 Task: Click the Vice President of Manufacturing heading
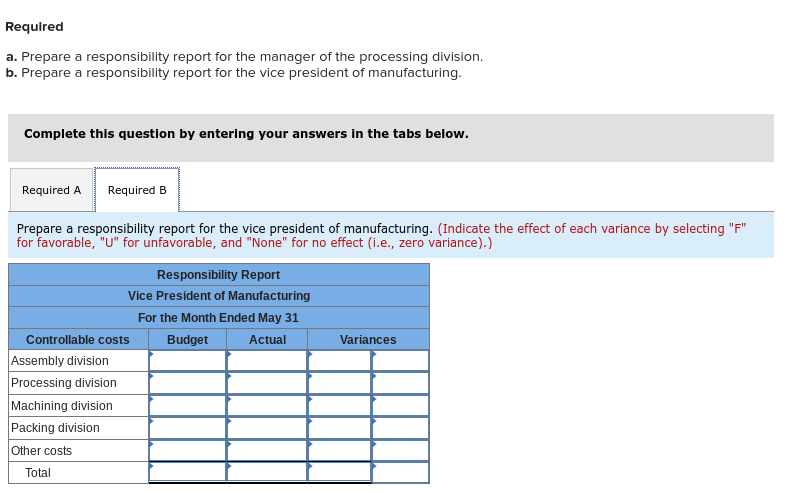(219, 295)
